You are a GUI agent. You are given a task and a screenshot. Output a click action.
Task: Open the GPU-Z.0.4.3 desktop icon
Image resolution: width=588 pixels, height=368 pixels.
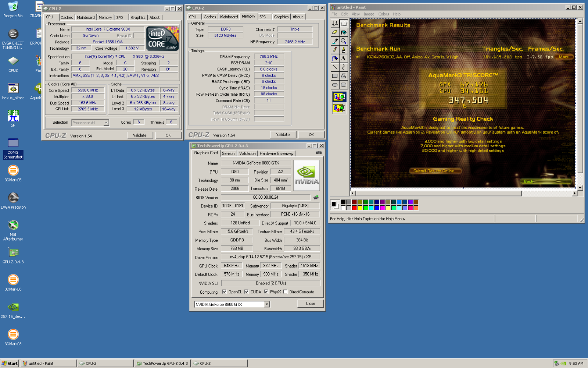13,255
